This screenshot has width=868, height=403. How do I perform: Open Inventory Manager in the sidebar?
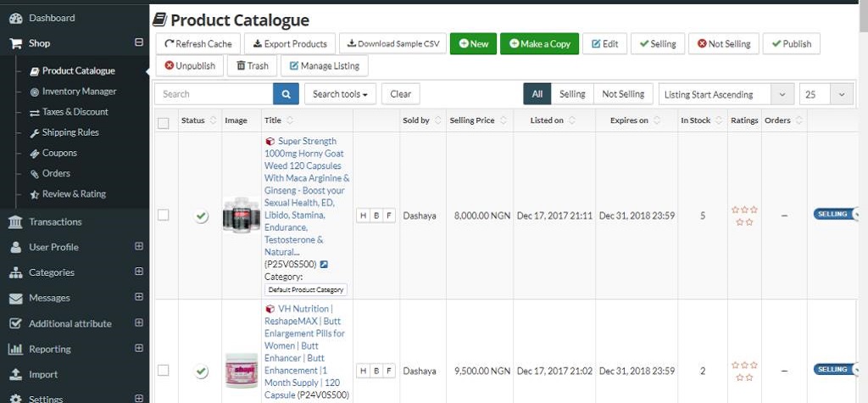pyautogui.click(x=79, y=92)
